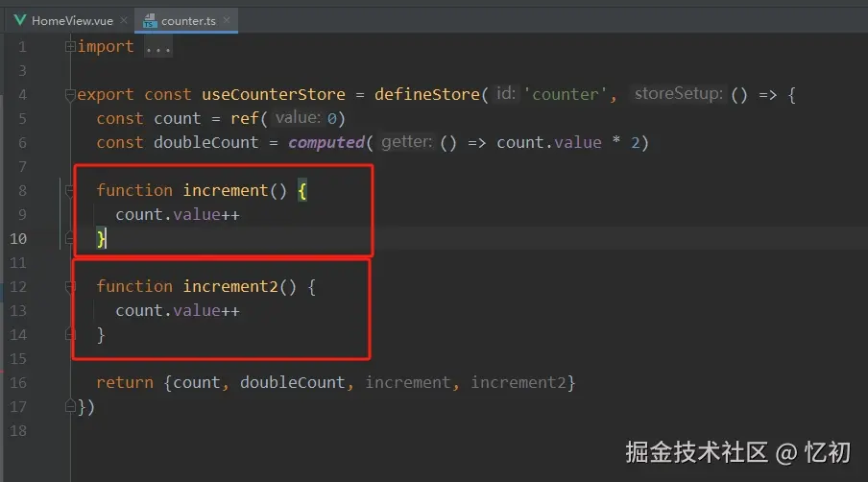Collapse the increment function at line 8
The width and height of the screenshot is (868, 482).
click(x=69, y=191)
